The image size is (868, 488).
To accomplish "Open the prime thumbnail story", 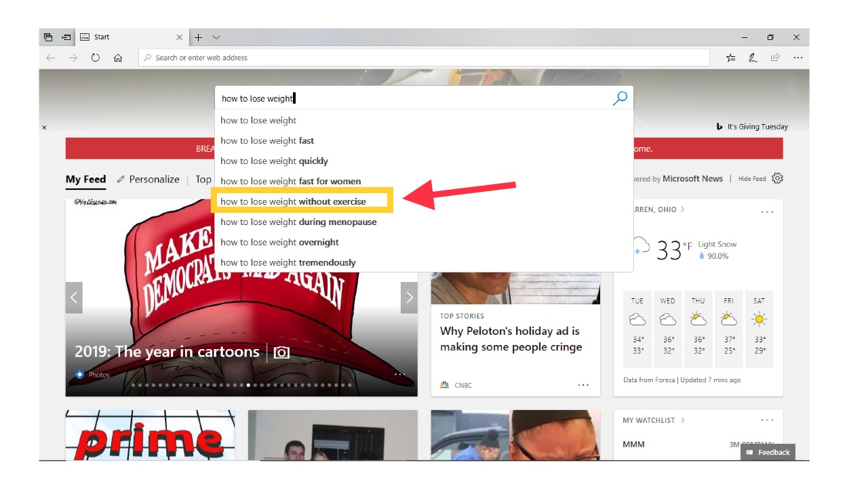I will point(151,435).
